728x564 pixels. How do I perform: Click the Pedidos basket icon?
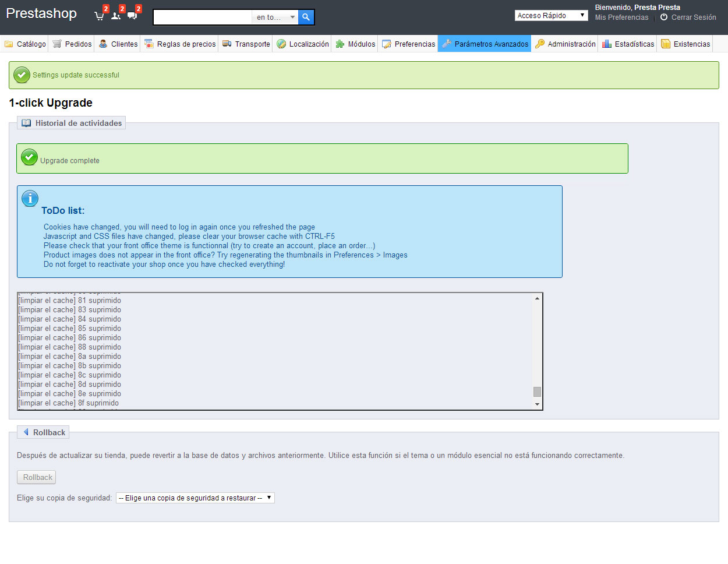pos(57,44)
